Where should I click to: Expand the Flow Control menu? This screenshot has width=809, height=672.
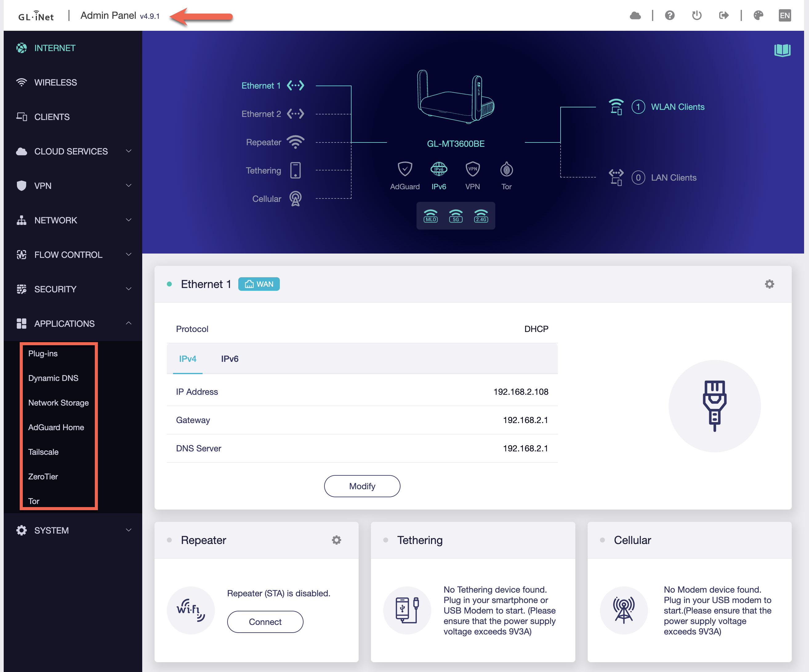[73, 255]
